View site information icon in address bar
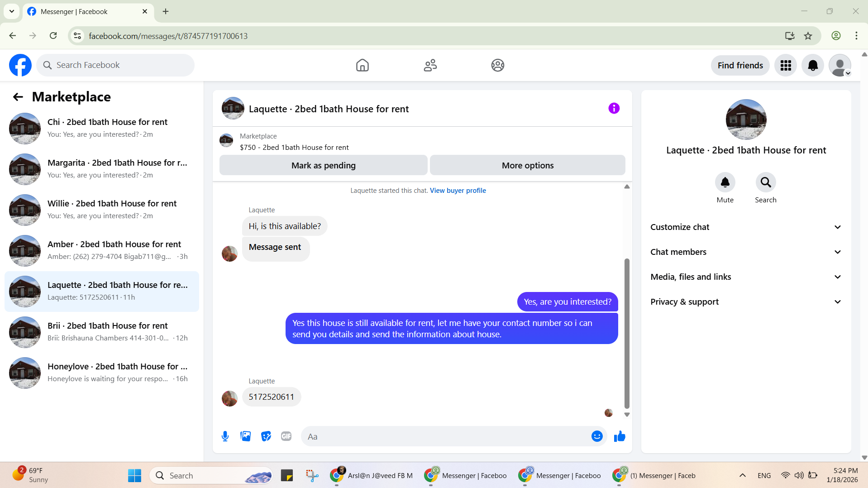This screenshot has width=868, height=488. click(78, 36)
